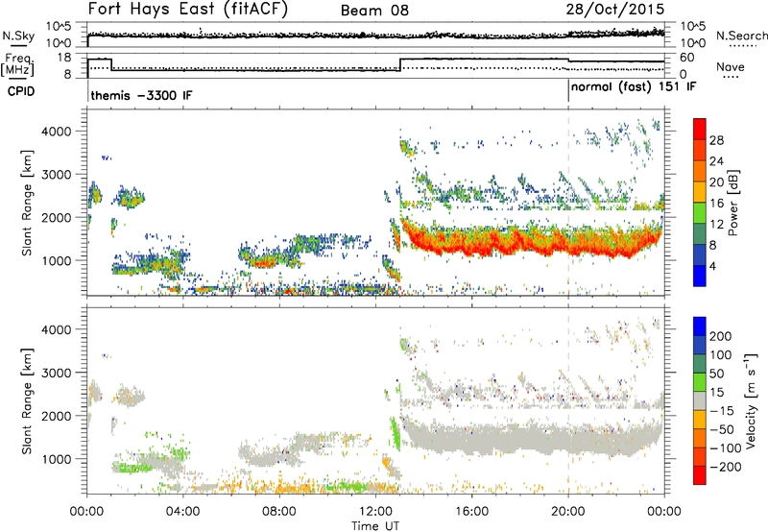The image size is (768, 532).
Task: Select the '3000' tick on the power panel
Action: click(56, 175)
